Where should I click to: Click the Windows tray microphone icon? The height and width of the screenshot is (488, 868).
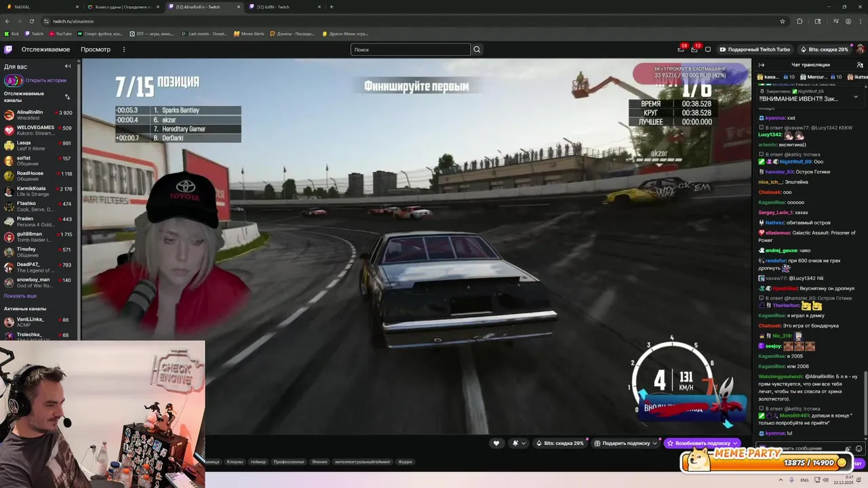tap(791, 480)
